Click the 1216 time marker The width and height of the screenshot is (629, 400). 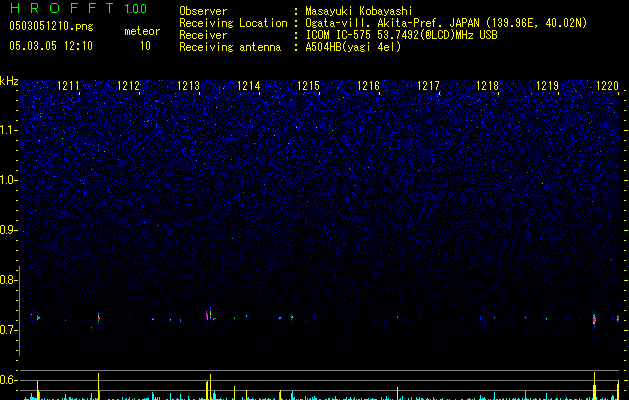pyautogui.click(x=368, y=86)
